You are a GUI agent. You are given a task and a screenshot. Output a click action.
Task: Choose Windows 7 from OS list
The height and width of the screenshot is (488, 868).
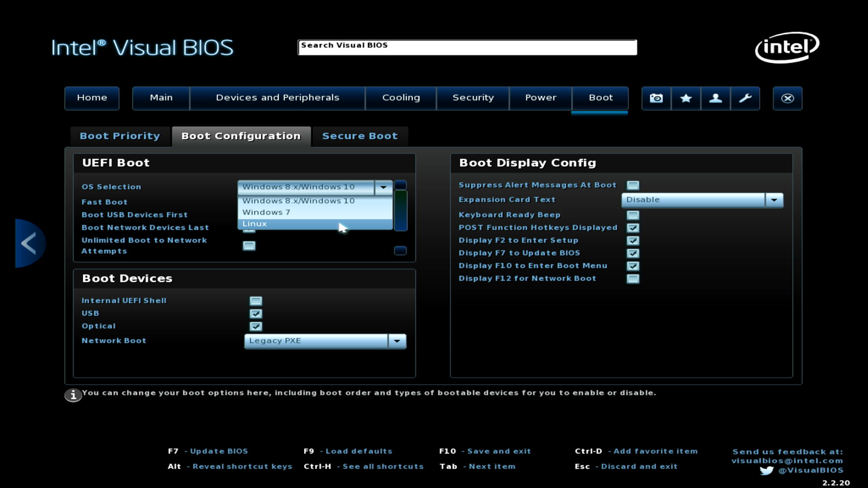[x=315, y=212]
